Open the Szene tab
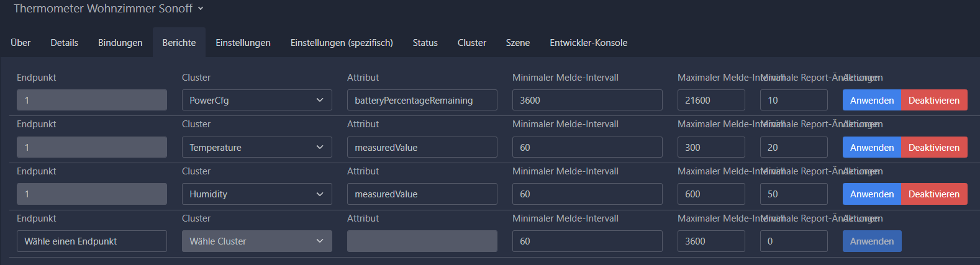This screenshot has height=265, width=980. click(517, 42)
